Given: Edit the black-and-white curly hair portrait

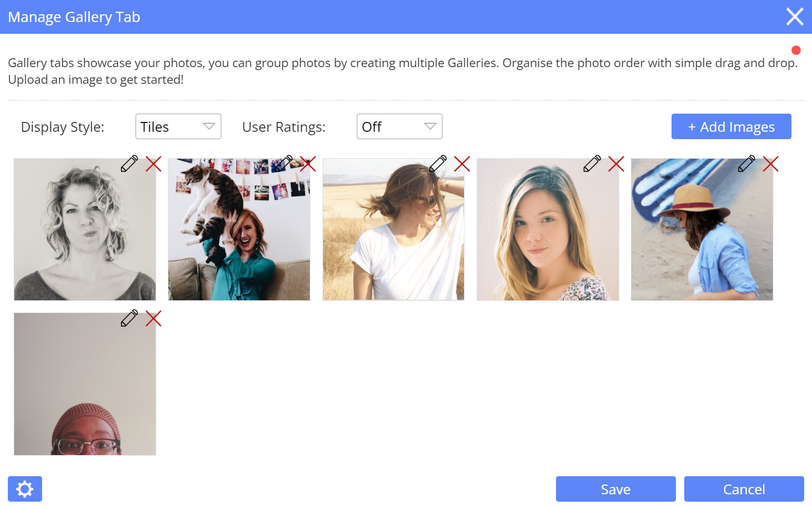Looking at the screenshot, I should point(129,164).
